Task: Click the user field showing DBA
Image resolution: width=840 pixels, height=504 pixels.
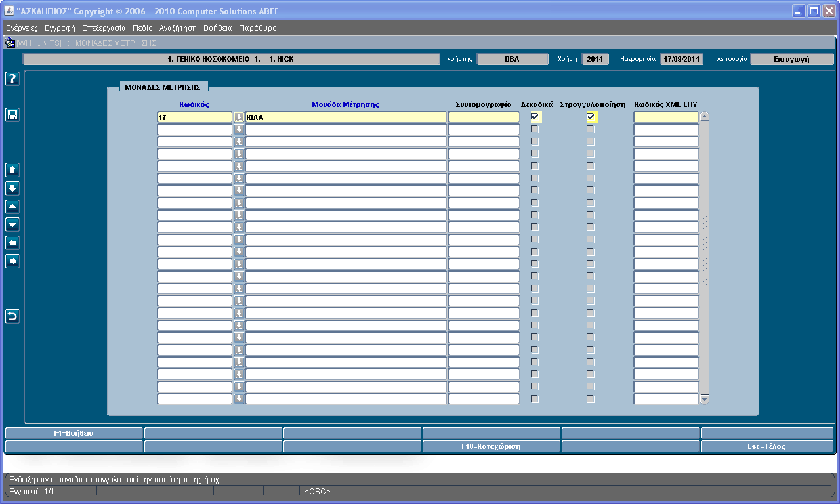Action: (x=512, y=59)
